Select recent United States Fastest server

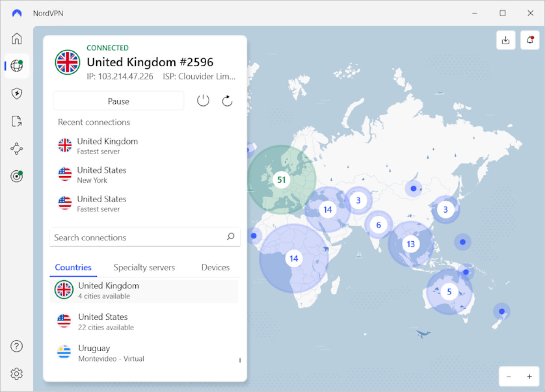coord(145,203)
